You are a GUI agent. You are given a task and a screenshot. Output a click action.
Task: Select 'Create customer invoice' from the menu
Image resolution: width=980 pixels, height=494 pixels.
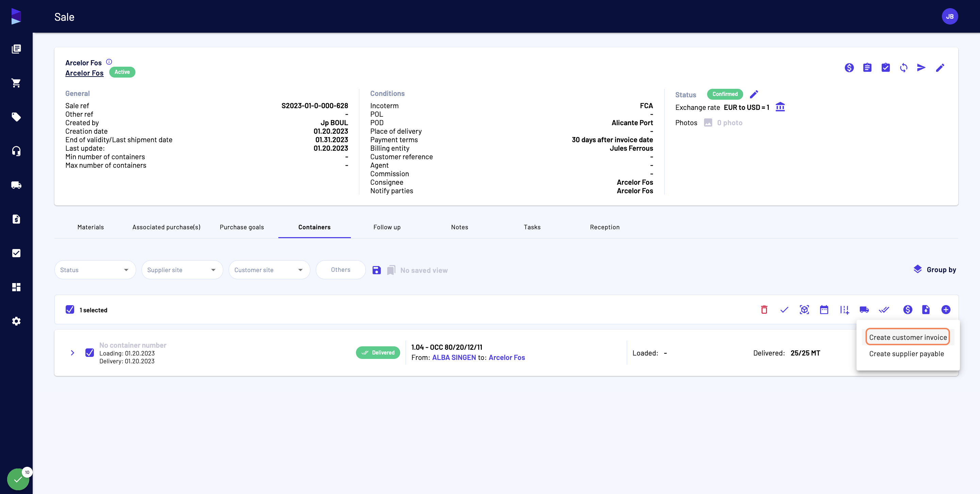tap(908, 337)
